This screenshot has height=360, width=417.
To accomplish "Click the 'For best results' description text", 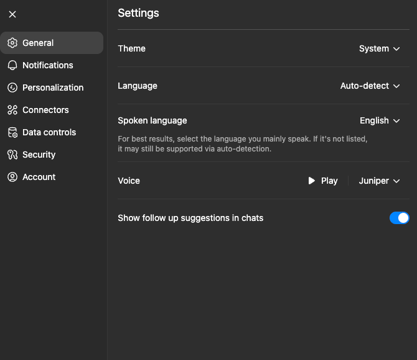I will [242, 144].
